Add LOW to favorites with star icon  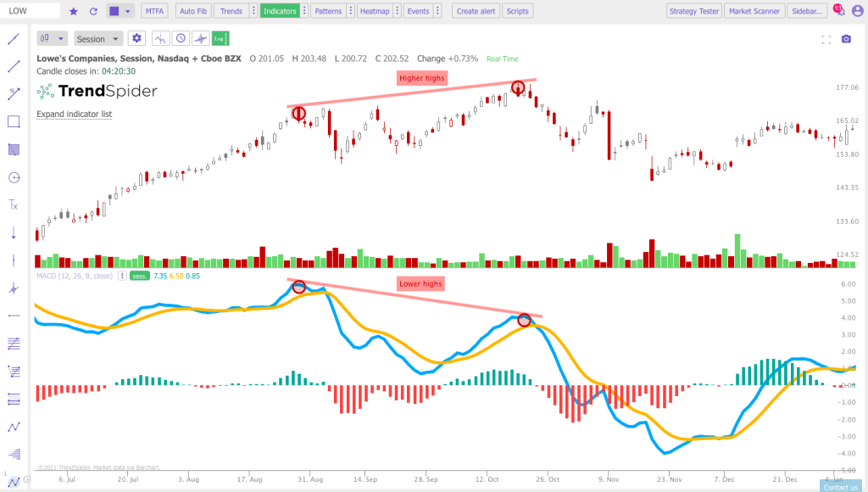pyautogui.click(x=73, y=11)
